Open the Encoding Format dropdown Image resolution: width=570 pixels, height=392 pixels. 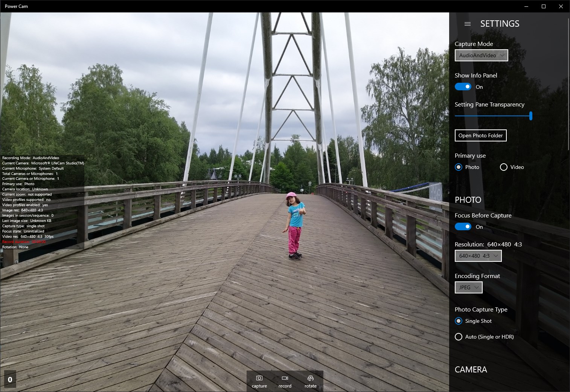click(x=468, y=287)
